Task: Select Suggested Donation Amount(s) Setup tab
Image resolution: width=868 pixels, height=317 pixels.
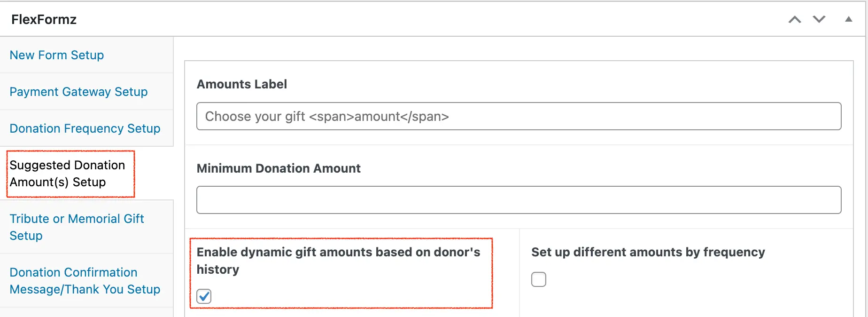Action: (x=67, y=174)
